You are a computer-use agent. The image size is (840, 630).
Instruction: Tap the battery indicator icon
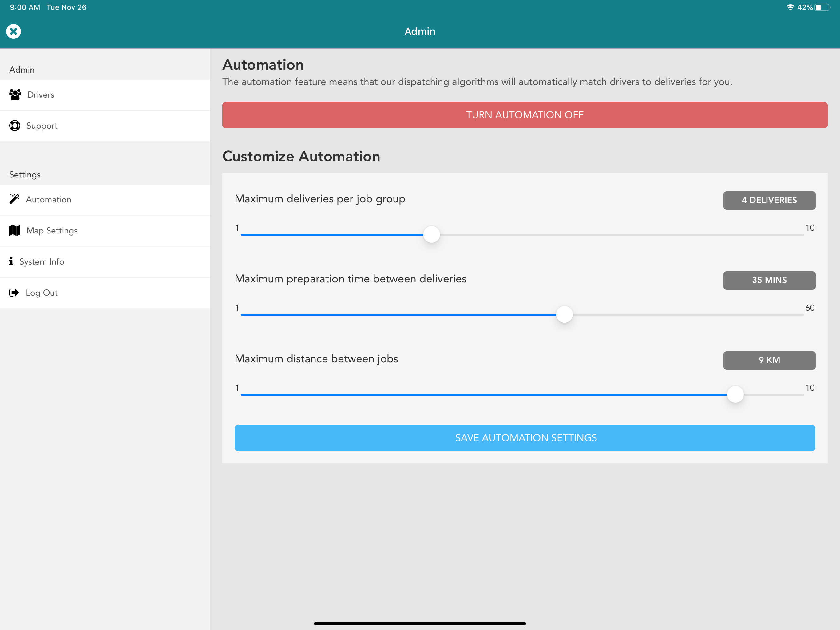pyautogui.click(x=822, y=7)
